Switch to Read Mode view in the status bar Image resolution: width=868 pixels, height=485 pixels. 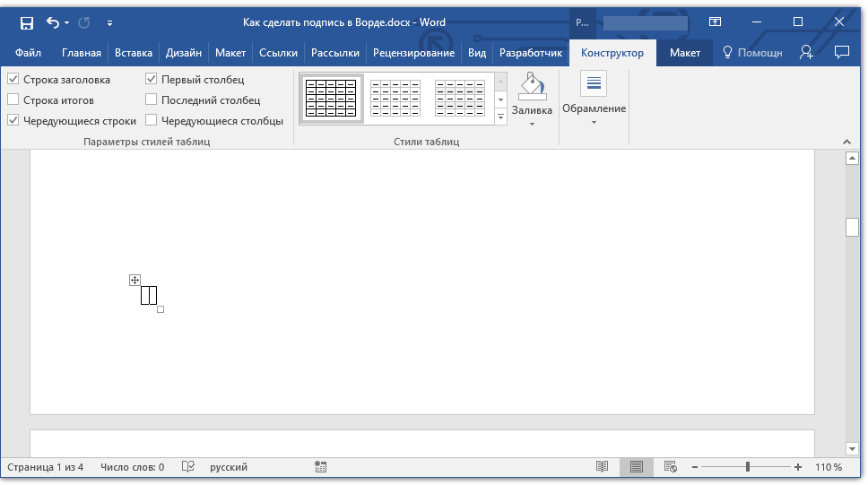pos(602,467)
